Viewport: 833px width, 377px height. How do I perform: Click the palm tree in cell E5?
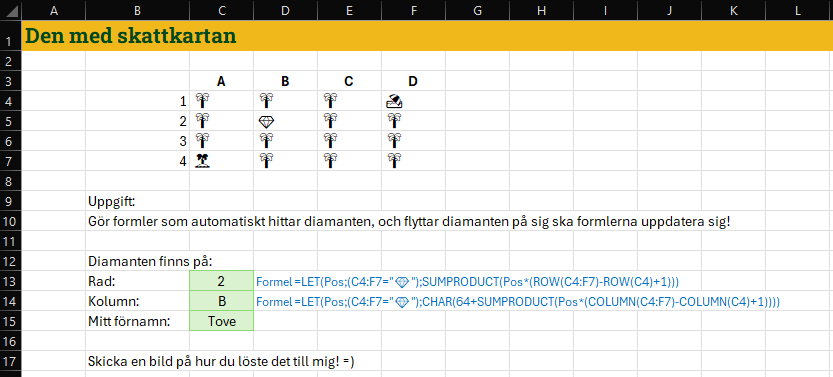point(330,121)
